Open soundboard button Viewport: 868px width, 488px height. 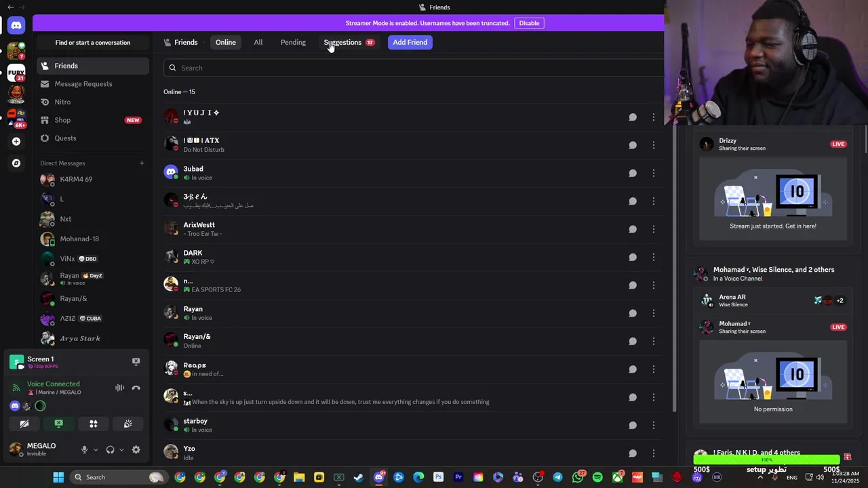tap(127, 424)
